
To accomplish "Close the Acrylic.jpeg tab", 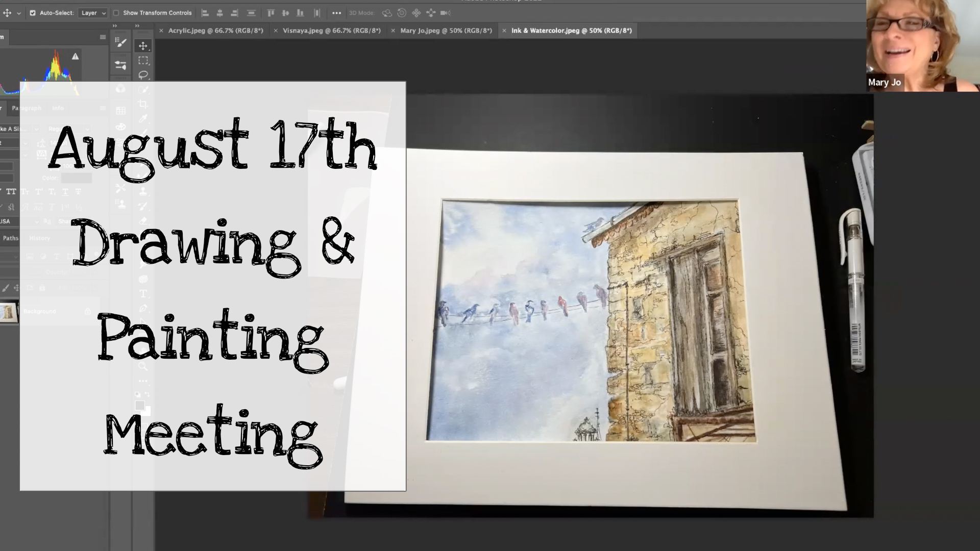I will tap(161, 31).
